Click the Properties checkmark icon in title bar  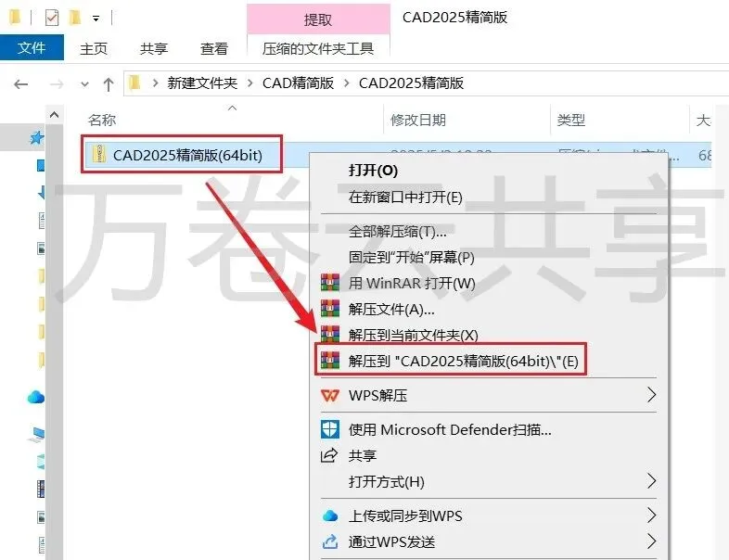(x=52, y=19)
